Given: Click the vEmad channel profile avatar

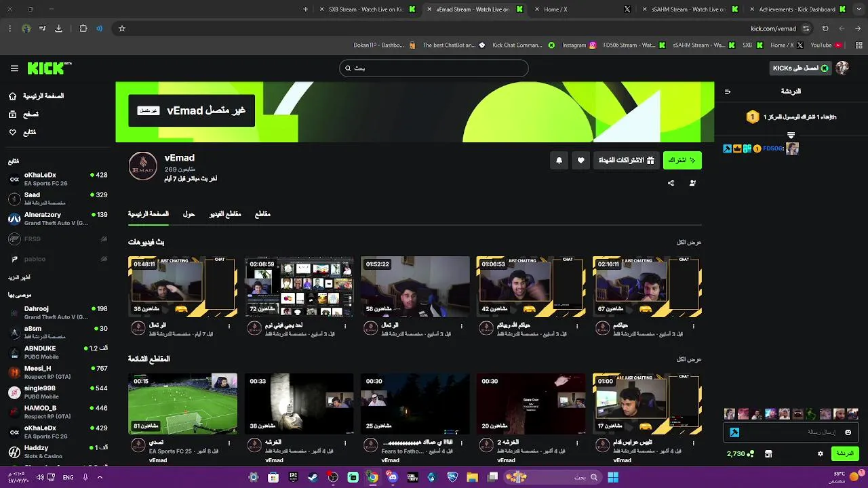Looking at the screenshot, I should [x=142, y=167].
